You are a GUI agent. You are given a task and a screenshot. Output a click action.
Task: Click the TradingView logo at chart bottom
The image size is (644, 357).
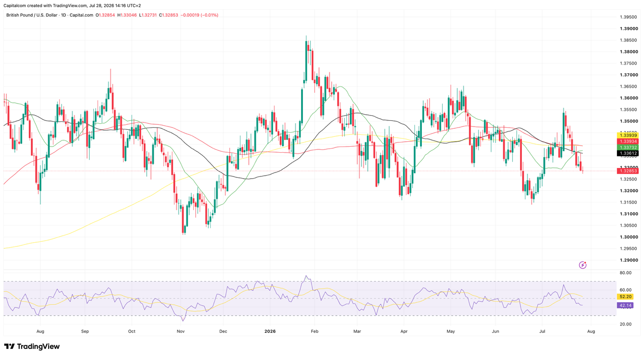click(32, 347)
